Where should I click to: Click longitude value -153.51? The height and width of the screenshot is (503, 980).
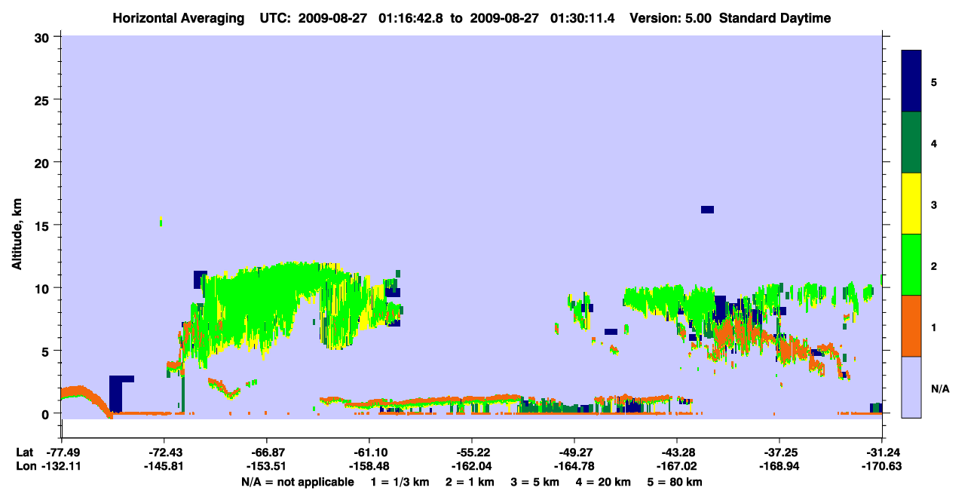point(266,466)
